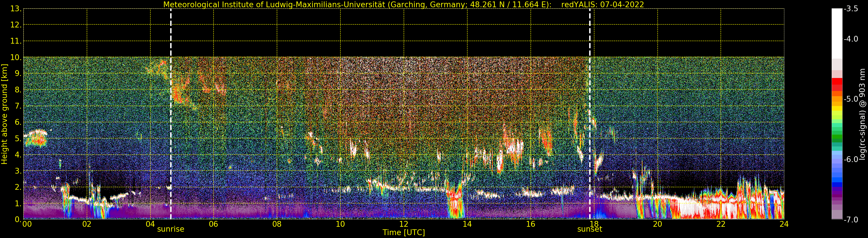Click the '6.' tick on the height axis
The image size is (868, 238).
tap(18, 122)
